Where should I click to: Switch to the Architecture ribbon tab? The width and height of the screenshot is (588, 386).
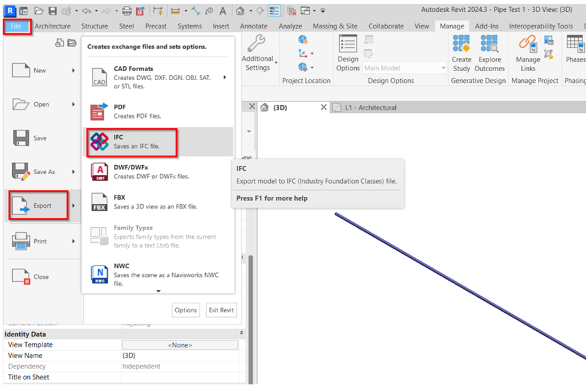point(52,26)
